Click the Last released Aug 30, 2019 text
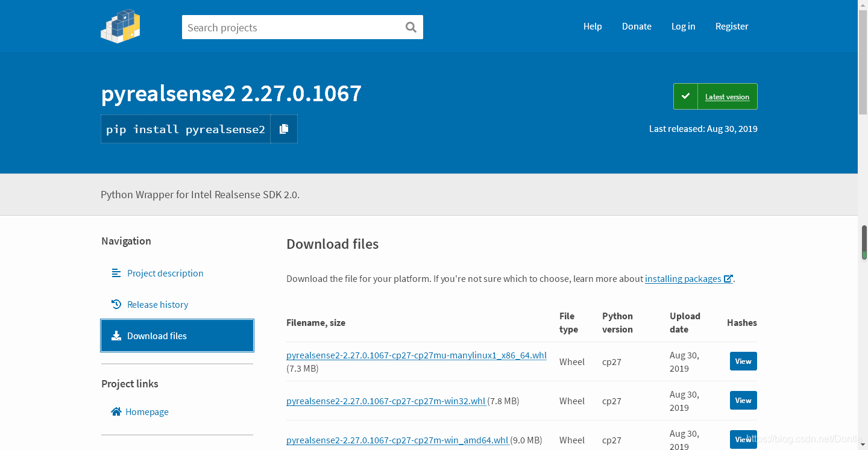The image size is (868, 450). coord(703,128)
